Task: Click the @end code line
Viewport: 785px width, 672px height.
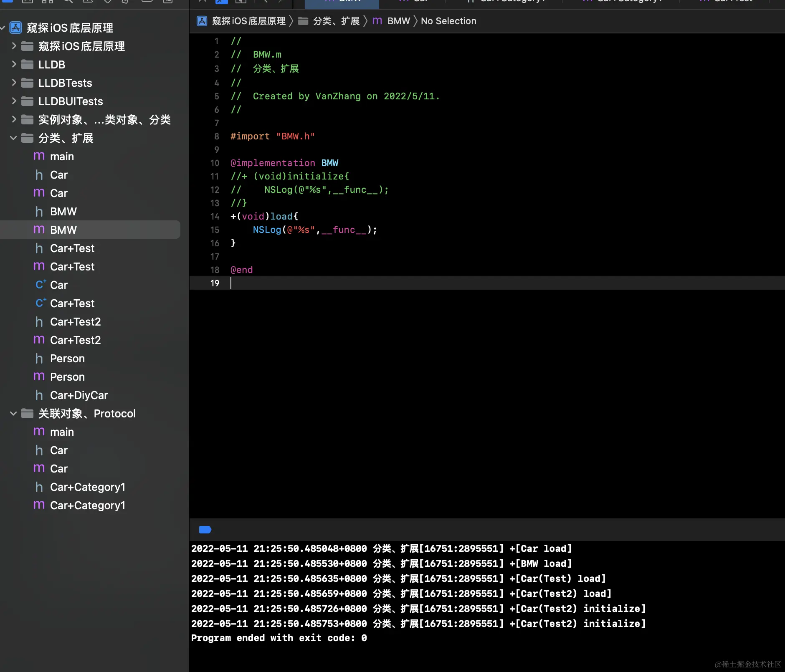Action: (242, 270)
